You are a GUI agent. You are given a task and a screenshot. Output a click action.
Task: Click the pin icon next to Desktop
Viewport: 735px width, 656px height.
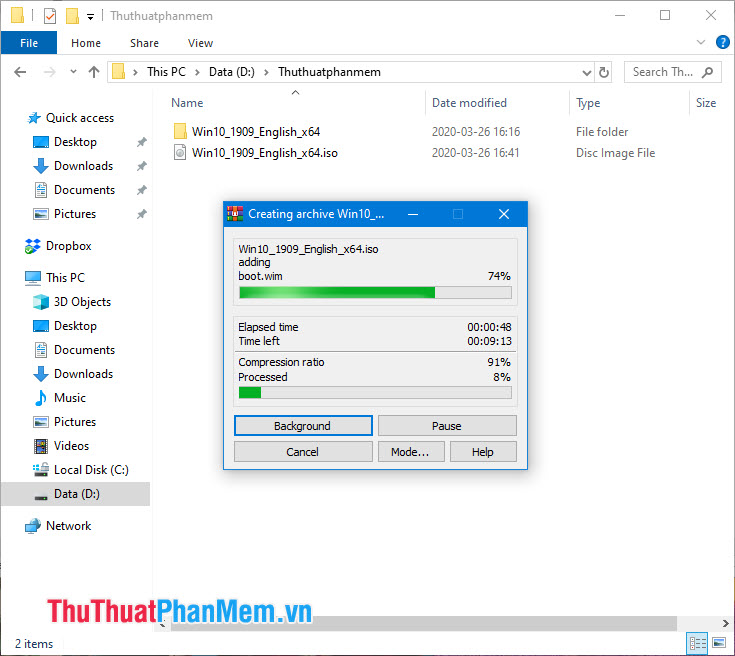[142, 142]
